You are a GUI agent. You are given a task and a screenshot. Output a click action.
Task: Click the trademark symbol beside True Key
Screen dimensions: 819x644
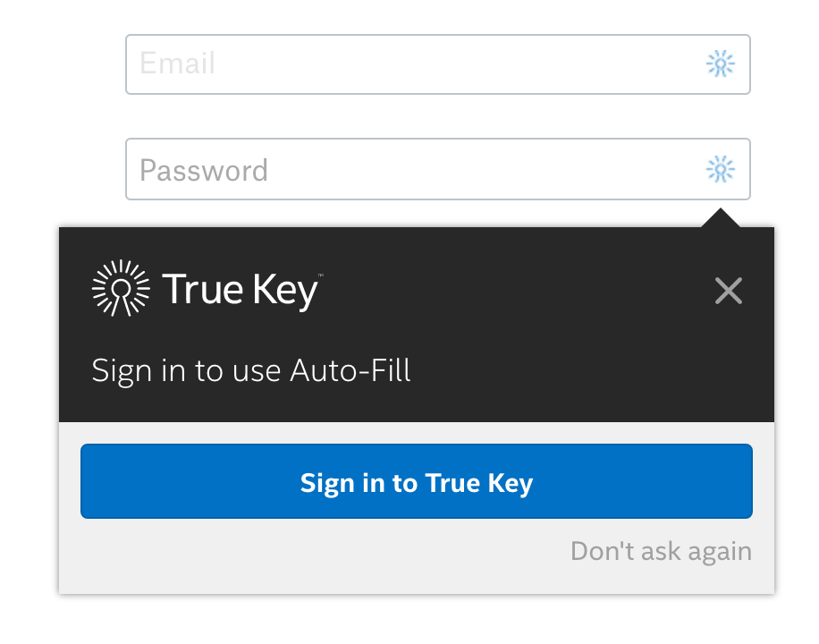tap(321, 275)
